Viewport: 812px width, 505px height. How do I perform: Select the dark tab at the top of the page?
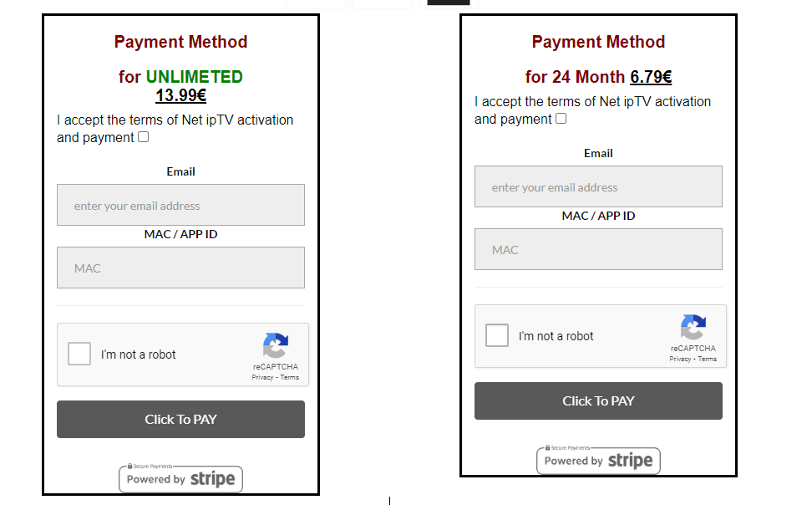[x=448, y=2]
